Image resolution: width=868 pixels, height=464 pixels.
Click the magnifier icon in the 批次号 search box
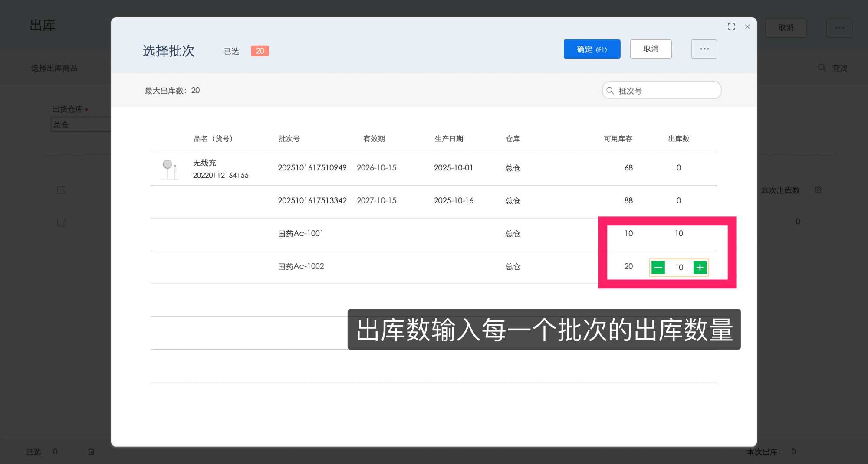click(610, 90)
